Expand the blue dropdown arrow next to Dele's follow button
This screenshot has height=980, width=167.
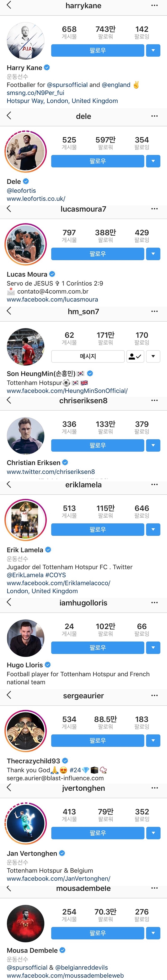(x=153, y=161)
